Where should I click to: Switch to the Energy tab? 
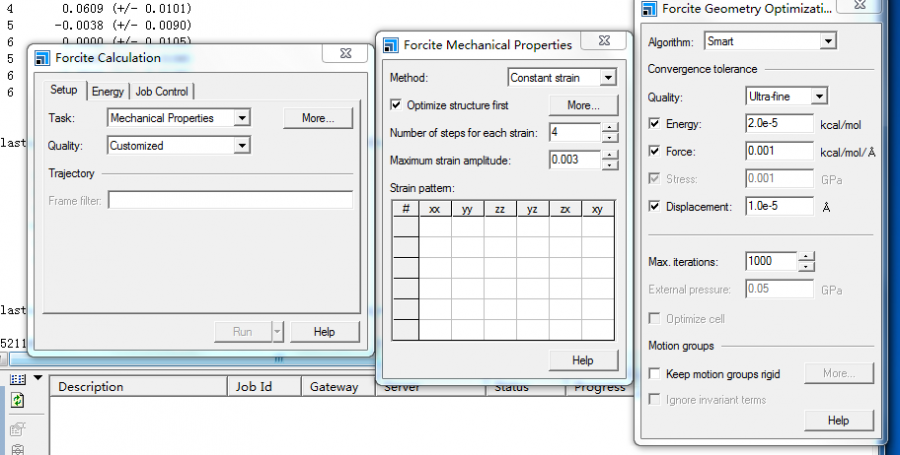click(108, 92)
